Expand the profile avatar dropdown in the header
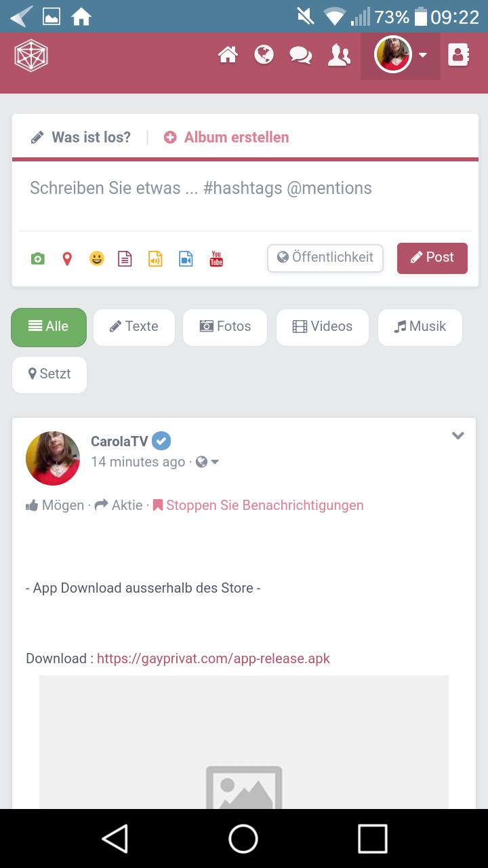This screenshot has height=868, width=488. [401, 56]
